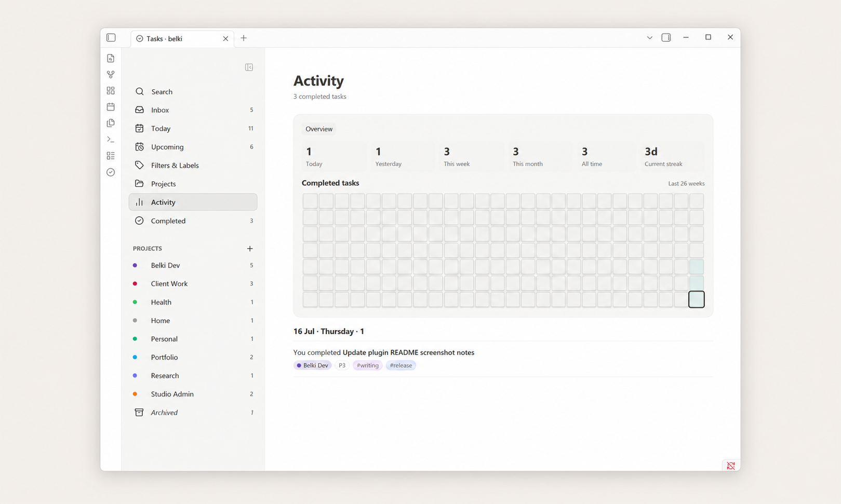841x504 pixels.
Task: Open the Home project
Action: [193, 320]
